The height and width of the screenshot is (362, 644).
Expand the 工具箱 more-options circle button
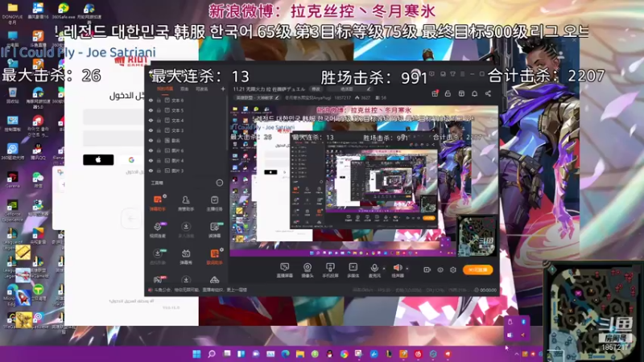pos(219,183)
